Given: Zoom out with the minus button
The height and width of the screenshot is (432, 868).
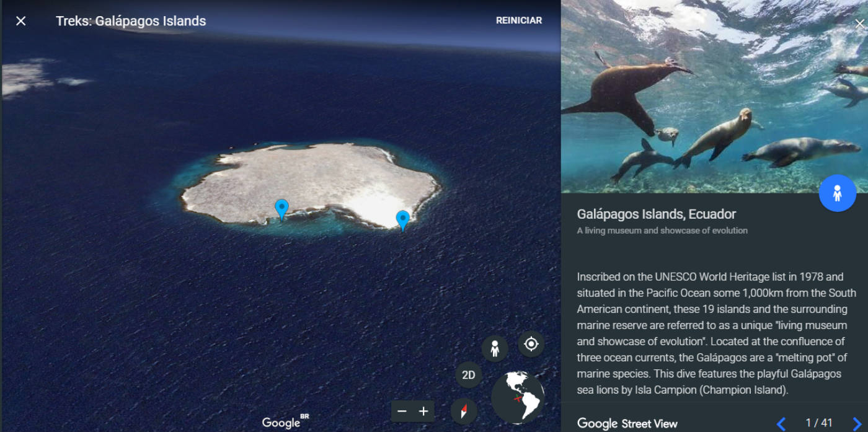Looking at the screenshot, I should 402,411.
